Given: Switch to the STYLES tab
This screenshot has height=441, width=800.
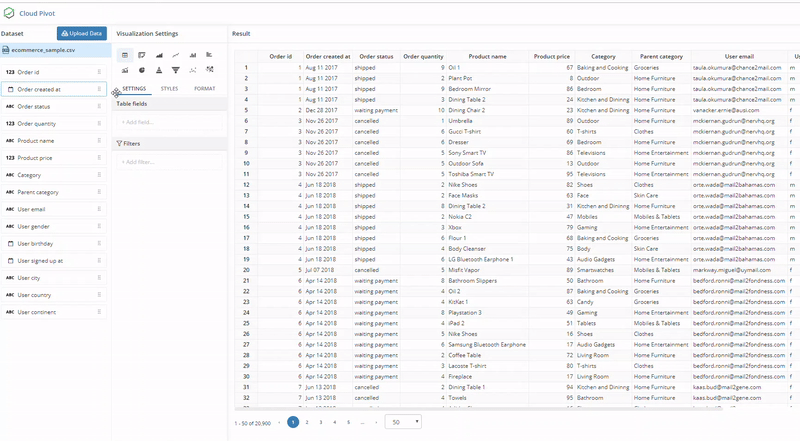Looking at the screenshot, I should coord(169,89).
